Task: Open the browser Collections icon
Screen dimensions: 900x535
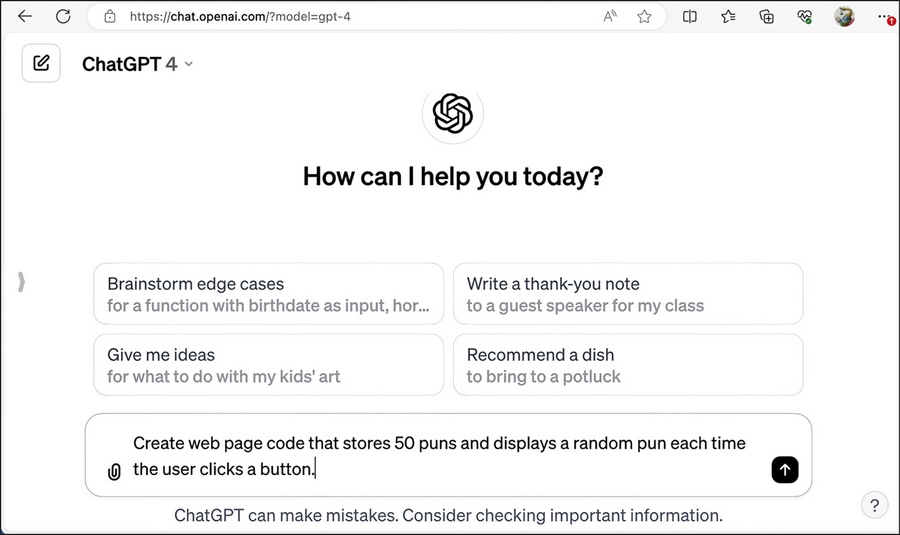Action: pos(766,17)
